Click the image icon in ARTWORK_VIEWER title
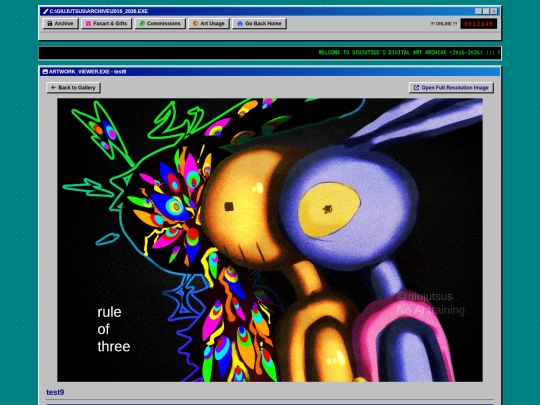 (x=45, y=72)
